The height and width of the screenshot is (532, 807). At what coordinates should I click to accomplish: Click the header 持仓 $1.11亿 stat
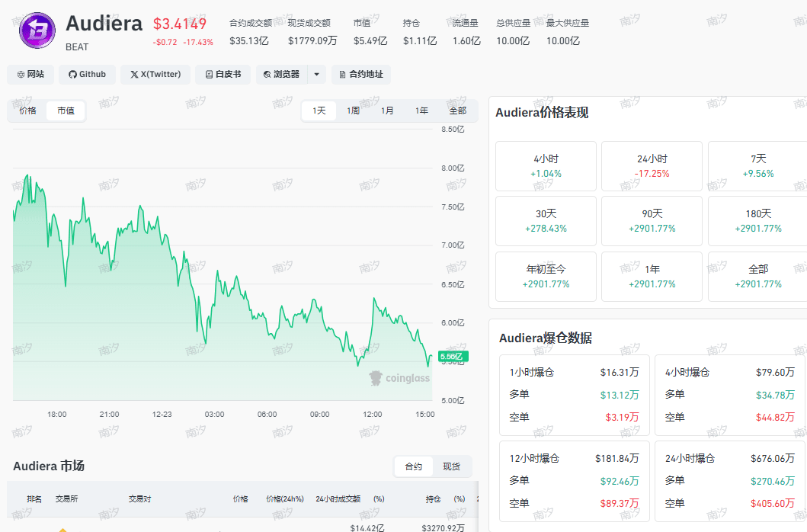click(419, 32)
